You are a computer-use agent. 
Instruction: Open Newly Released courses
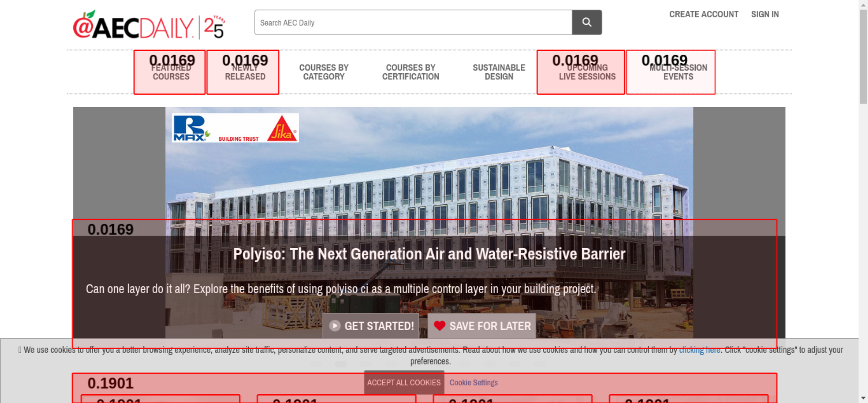point(245,72)
